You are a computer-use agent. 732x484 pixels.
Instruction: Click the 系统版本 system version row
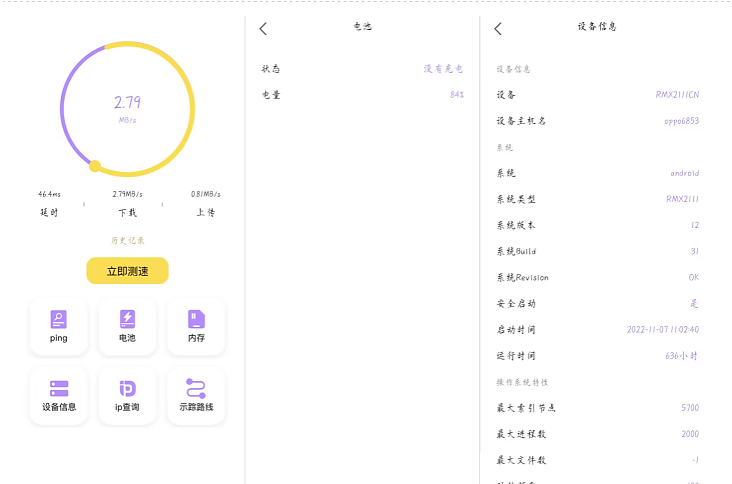[x=597, y=225]
